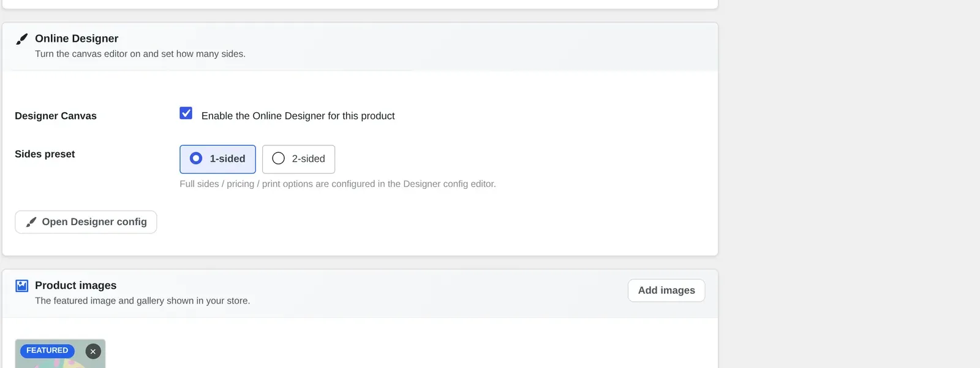This screenshot has height=368, width=980.
Task: Click Add images button
Action: (x=666, y=291)
